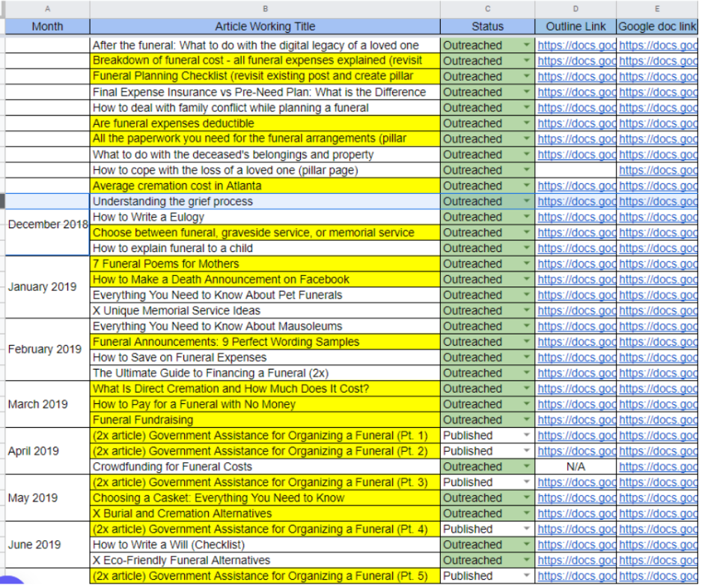
Task: Select cell 'What to do with the deceased's belongings'
Action: click(266, 156)
